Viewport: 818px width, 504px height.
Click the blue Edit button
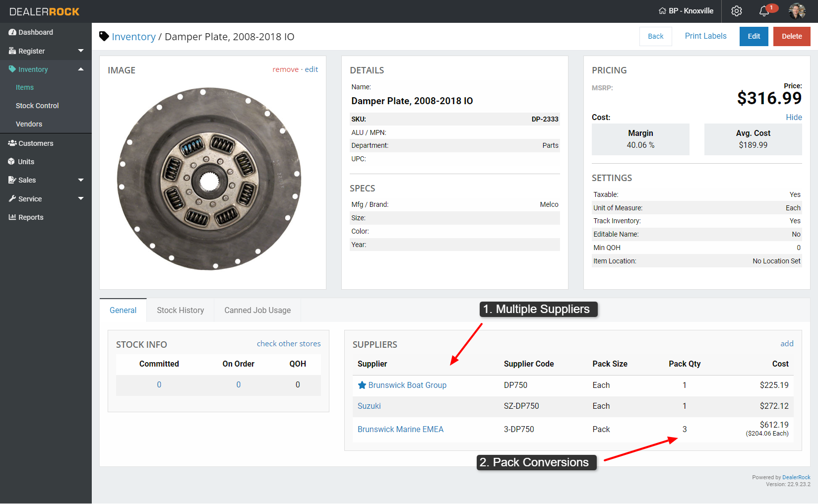coord(754,36)
